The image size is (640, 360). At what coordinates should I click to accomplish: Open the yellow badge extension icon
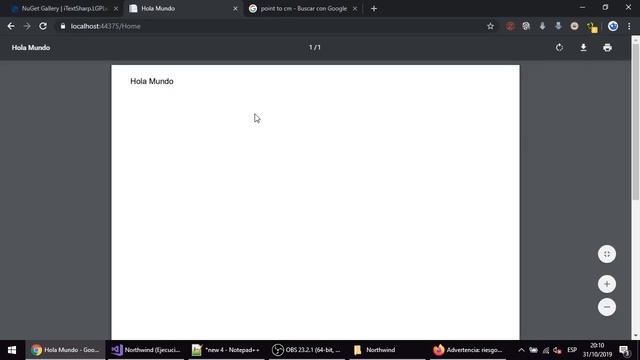(592, 27)
